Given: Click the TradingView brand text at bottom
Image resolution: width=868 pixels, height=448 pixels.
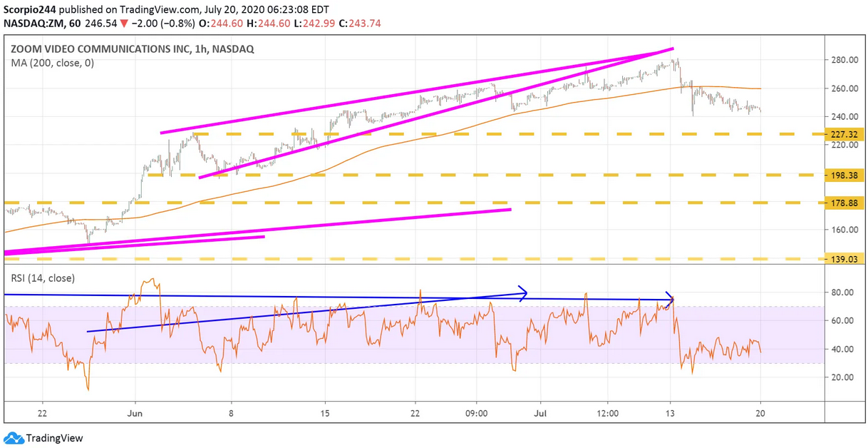Looking at the screenshot, I should pos(54,438).
